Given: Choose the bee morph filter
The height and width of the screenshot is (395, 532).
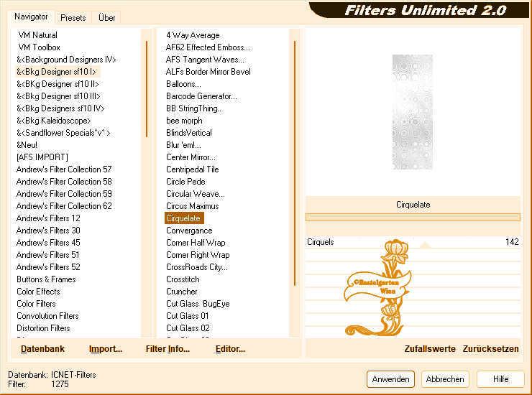Looking at the screenshot, I should pos(184,121).
